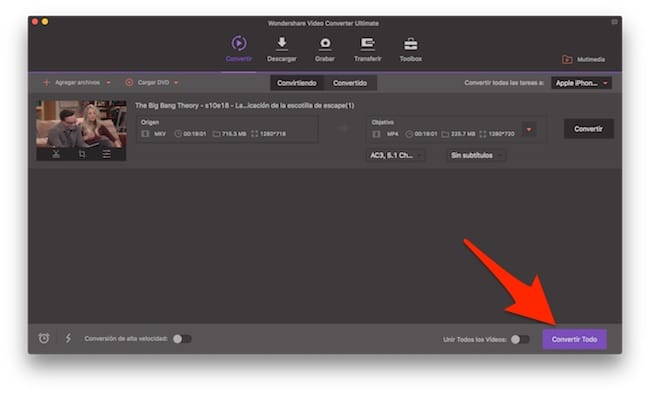Screen dimensions: 650x394
Task: Click the window corner icon in title bar
Action: 614,22
